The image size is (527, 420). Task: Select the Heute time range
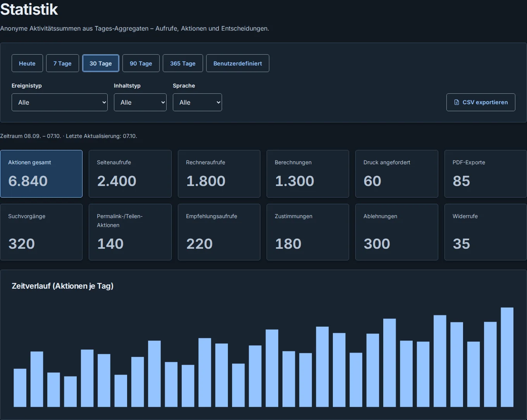pos(27,63)
